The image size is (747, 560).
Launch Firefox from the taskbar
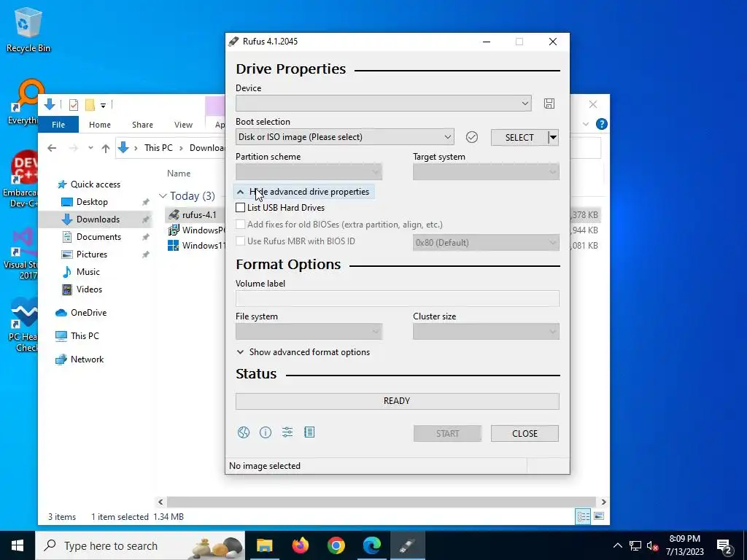pyautogui.click(x=300, y=545)
